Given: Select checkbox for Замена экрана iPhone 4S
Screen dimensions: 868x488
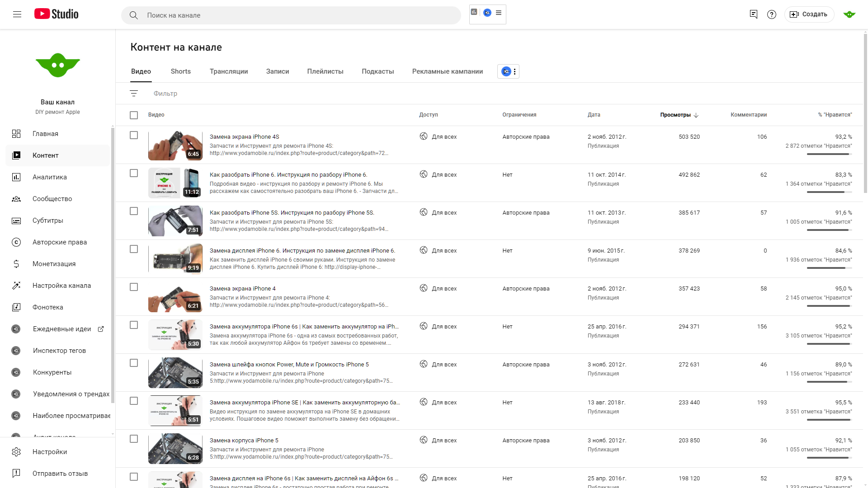Looking at the screenshot, I should tap(134, 135).
